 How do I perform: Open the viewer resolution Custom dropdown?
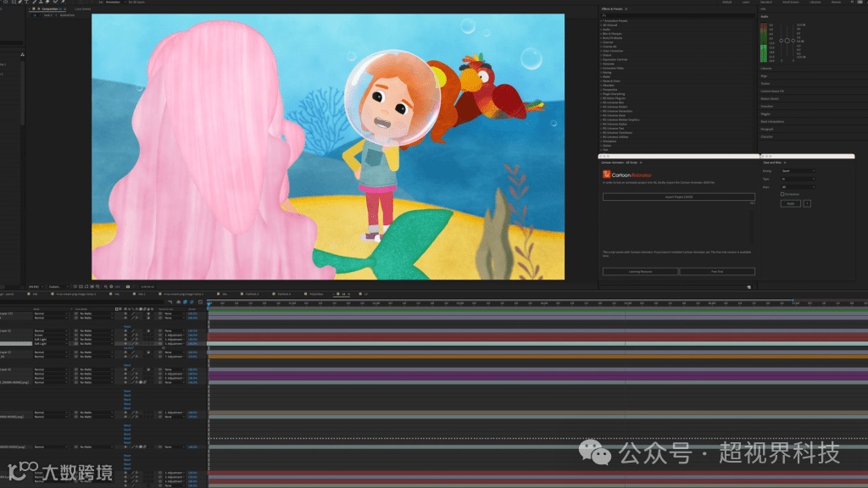58,286
